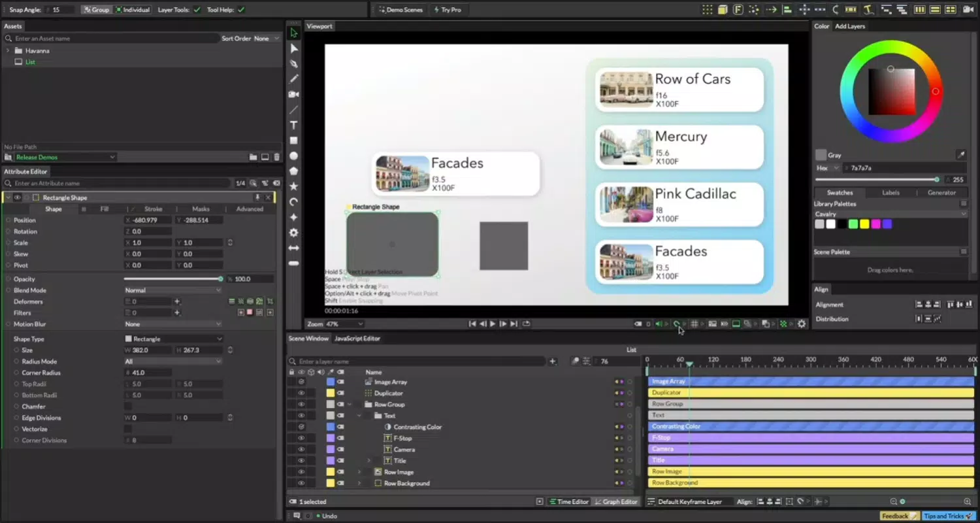Enable the Vectorize checkbox
This screenshot has height=523, width=980.
pyautogui.click(x=128, y=429)
